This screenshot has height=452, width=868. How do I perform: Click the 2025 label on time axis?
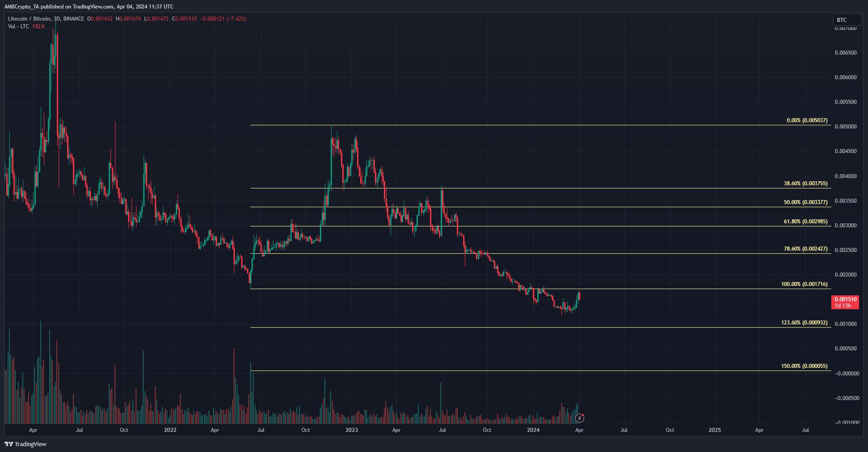coord(715,430)
